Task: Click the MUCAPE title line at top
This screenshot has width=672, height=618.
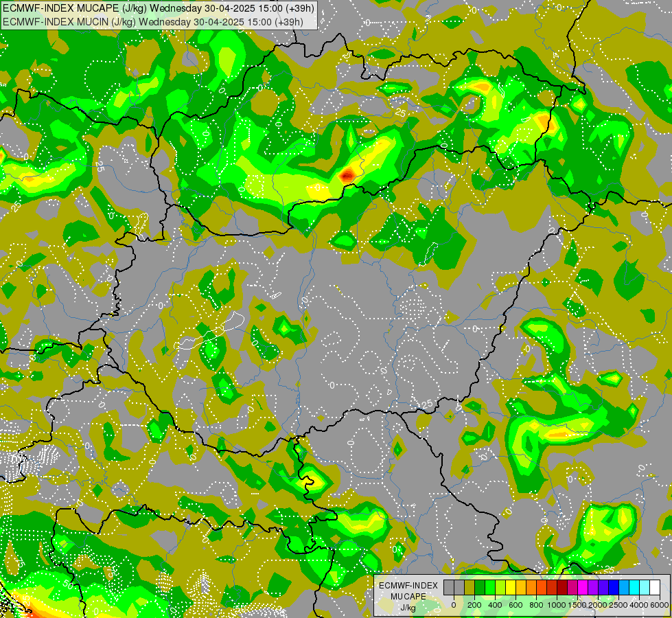Action: point(158,8)
